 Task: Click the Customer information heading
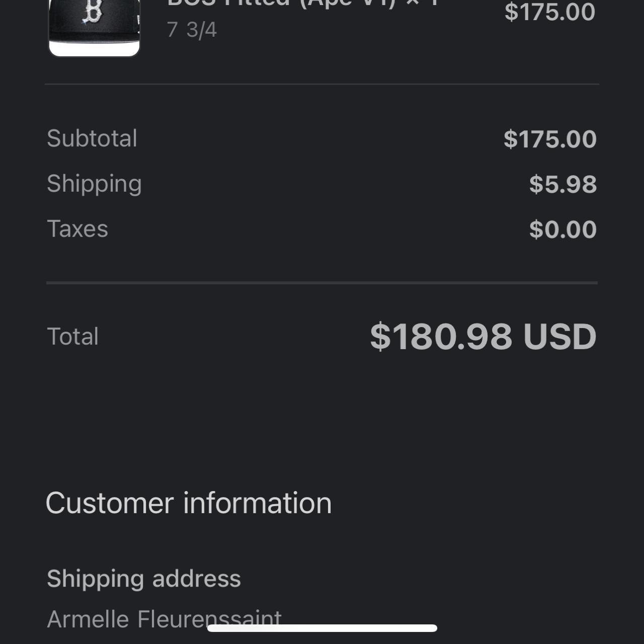189,503
